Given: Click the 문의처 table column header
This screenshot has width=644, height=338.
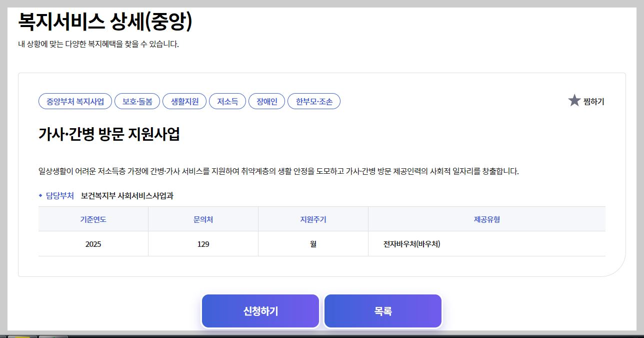Looking at the screenshot, I should coord(203,219).
